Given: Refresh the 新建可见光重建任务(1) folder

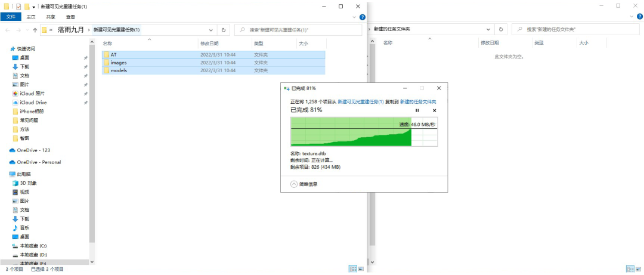Looking at the screenshot, I should coord(224,30).
